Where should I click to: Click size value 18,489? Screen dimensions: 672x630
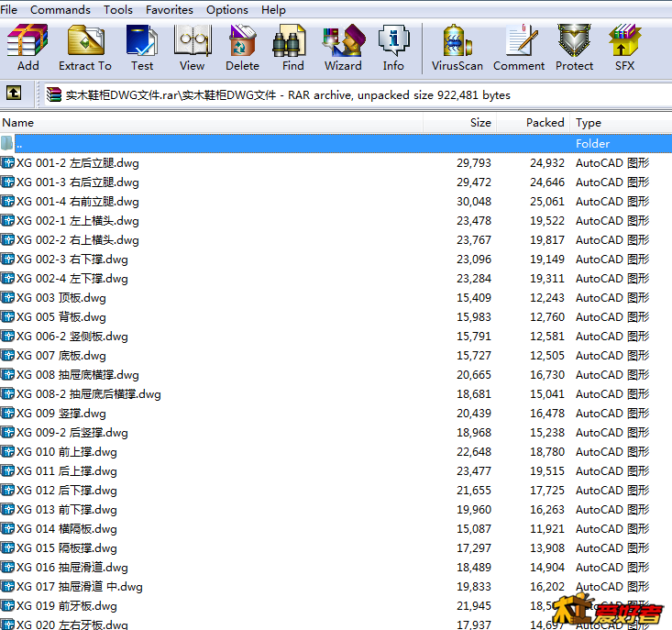474,567
